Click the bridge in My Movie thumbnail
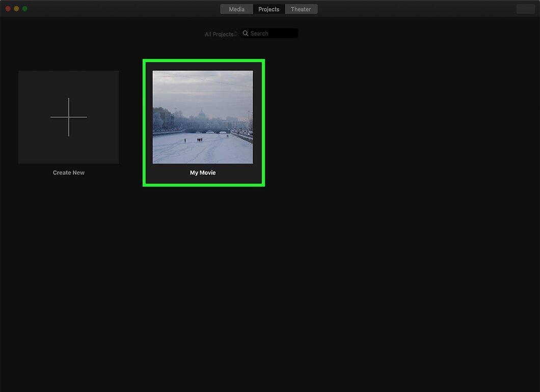Screen dimensions: 540x392 pos(207,131)
